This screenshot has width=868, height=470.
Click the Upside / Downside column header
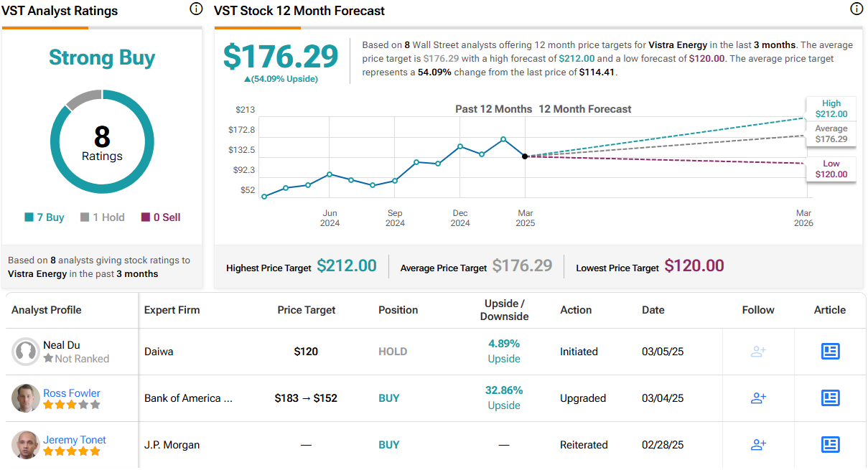[x=504, y=310]
